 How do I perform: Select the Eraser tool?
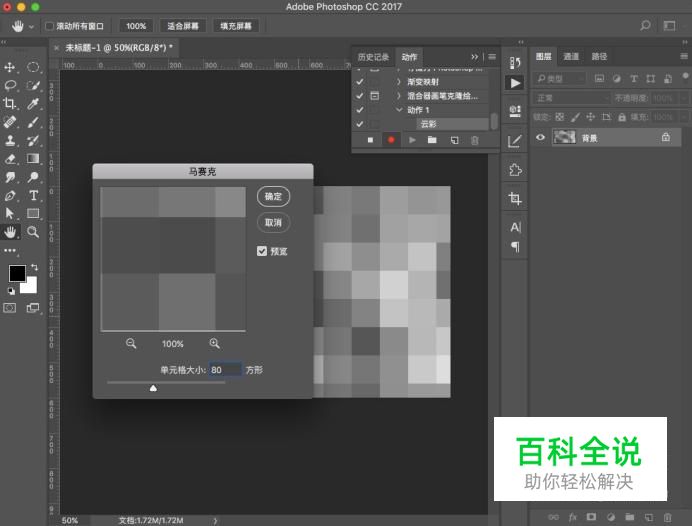pos(10,158)
